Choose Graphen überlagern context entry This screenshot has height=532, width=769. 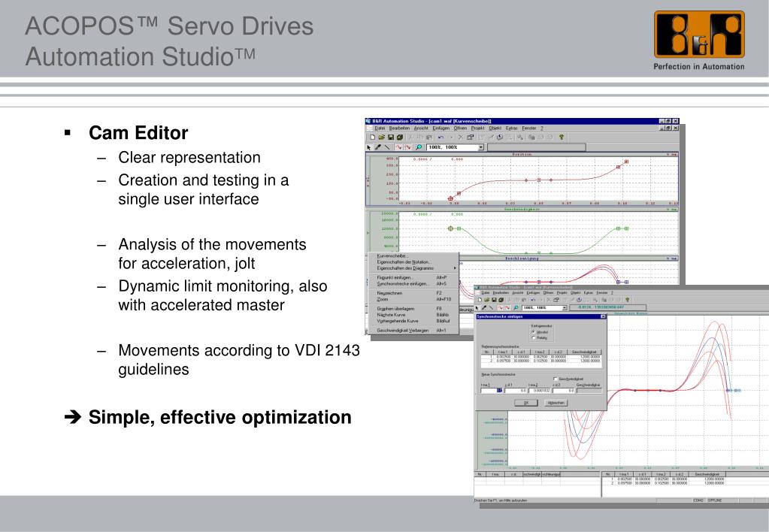coord(414,309)
